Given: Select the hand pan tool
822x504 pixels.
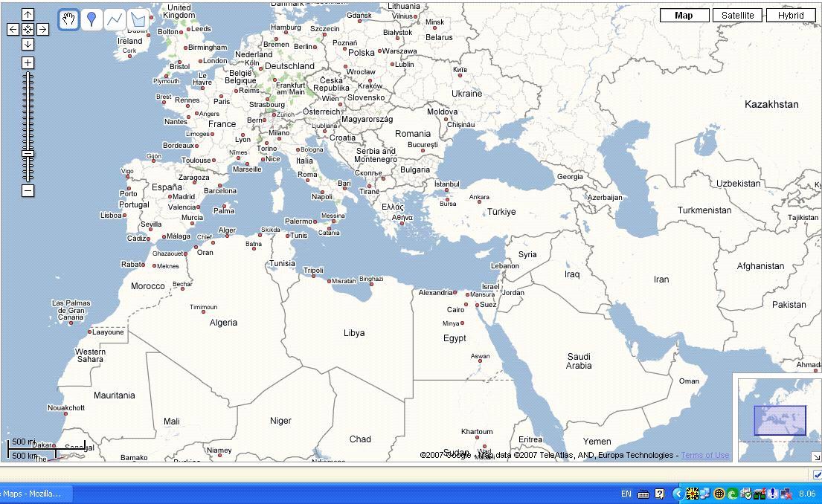Looking at the screenshot, I should (x=68, y=20).
